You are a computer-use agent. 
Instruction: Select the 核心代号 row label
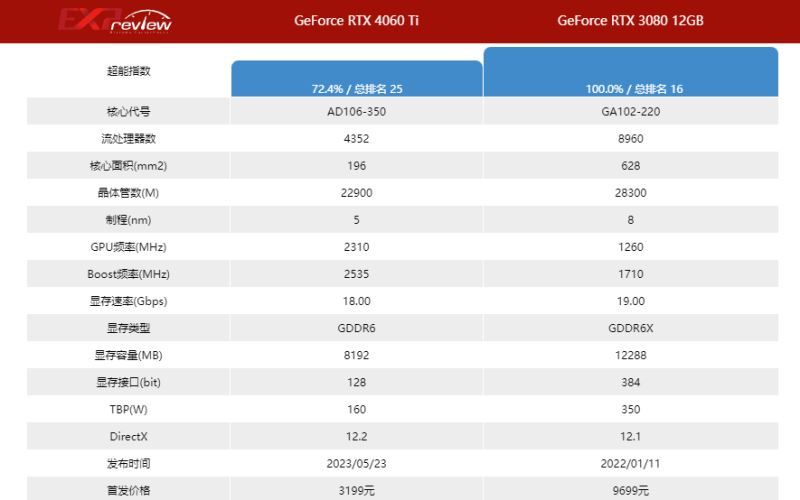click(x=128, y=111)
